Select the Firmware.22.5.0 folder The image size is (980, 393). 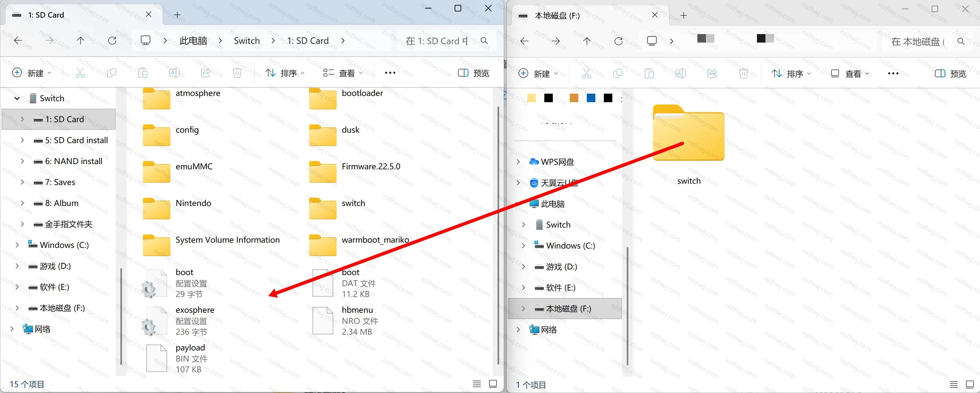(x=355, y=172)
